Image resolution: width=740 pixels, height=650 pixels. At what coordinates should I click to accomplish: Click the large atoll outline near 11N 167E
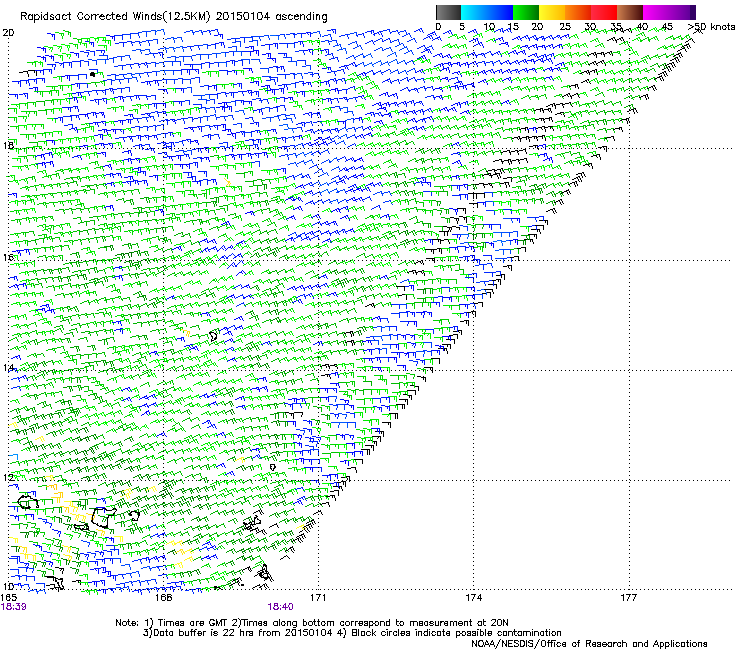click(x=103, y=518)
